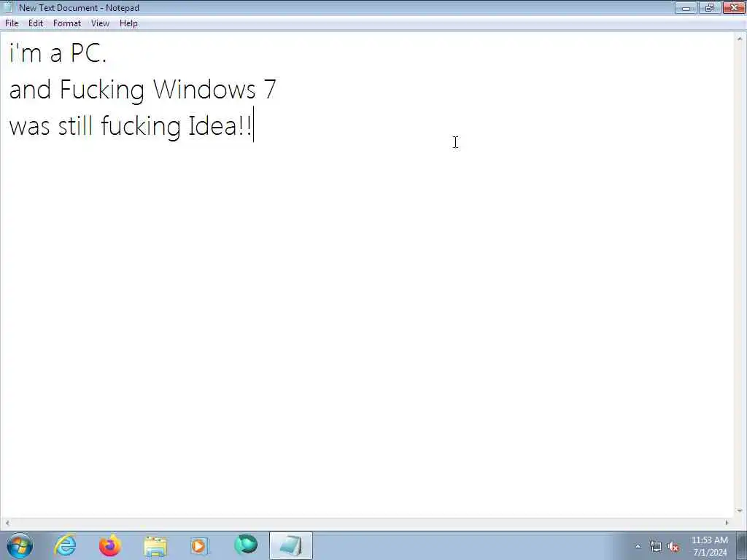Viewport: 747px width, 560px height.
Task: Launch Firefox from the taskbar
Action: pos(110,545)
